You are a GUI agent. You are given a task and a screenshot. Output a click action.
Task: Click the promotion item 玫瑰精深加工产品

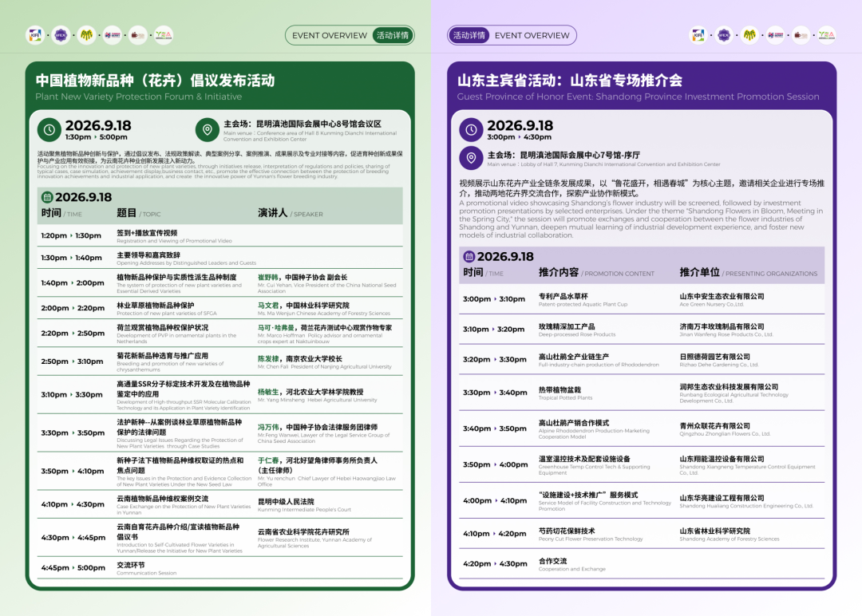pos(567,326)
